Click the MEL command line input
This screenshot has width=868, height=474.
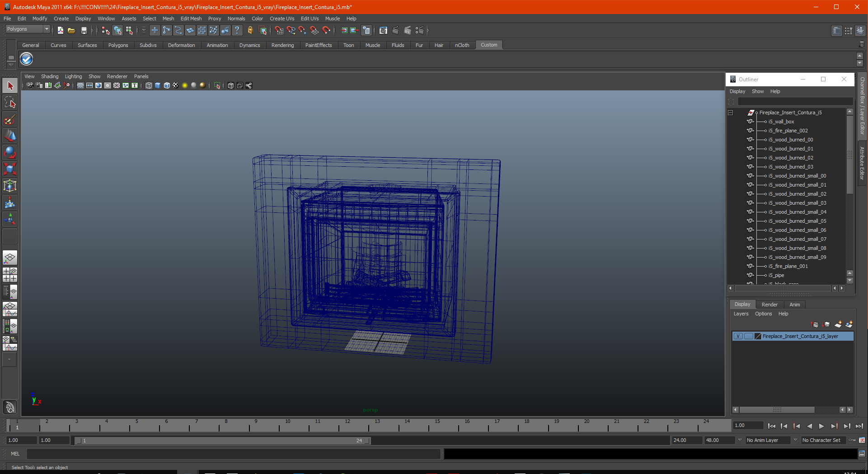coord(233,454)
